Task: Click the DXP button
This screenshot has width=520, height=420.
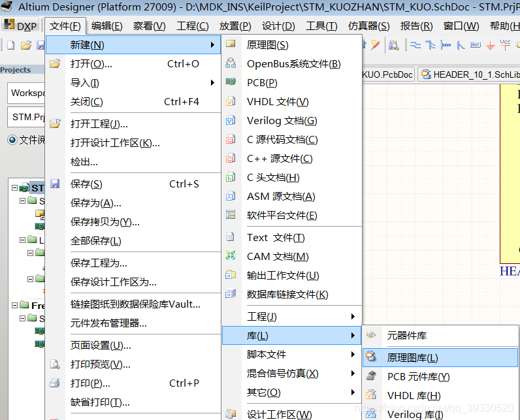Action: pyautogui.click(x=20, y=26)
